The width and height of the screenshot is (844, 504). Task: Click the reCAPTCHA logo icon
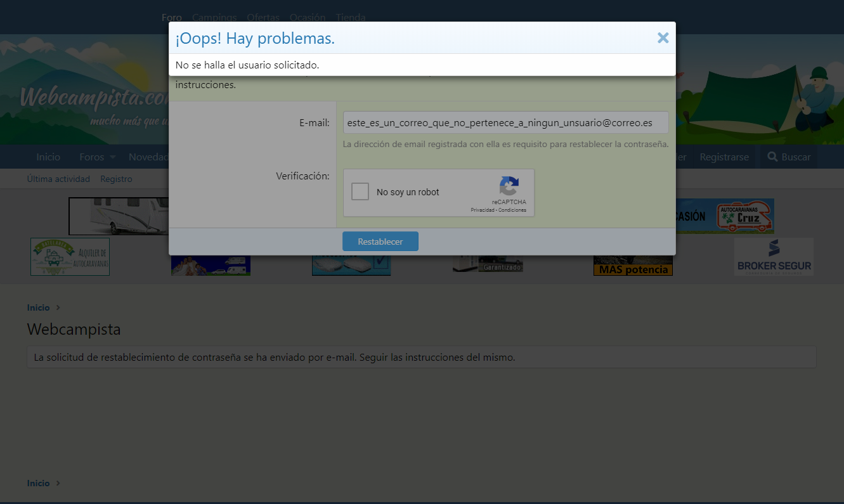(509, 186)
